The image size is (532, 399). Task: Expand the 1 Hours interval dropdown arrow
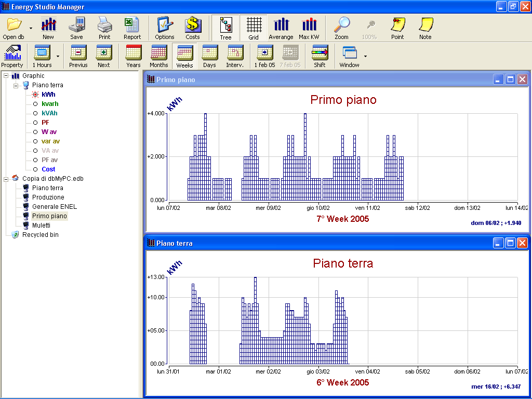point(58,56)
